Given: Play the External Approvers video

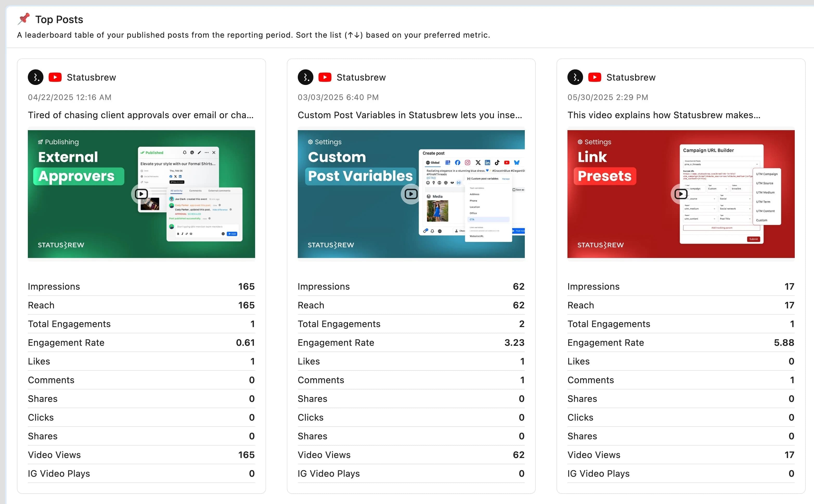Looking at the screenshot, I should [141, 194].
